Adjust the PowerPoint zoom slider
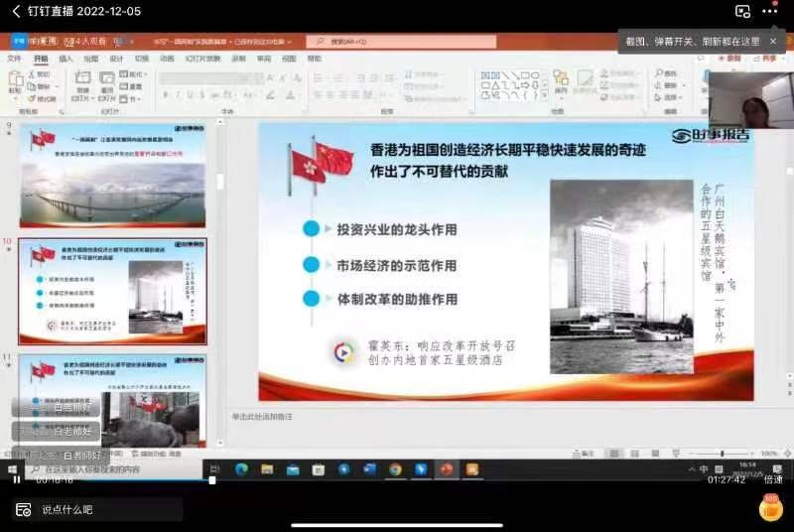 tap(722, 454)
